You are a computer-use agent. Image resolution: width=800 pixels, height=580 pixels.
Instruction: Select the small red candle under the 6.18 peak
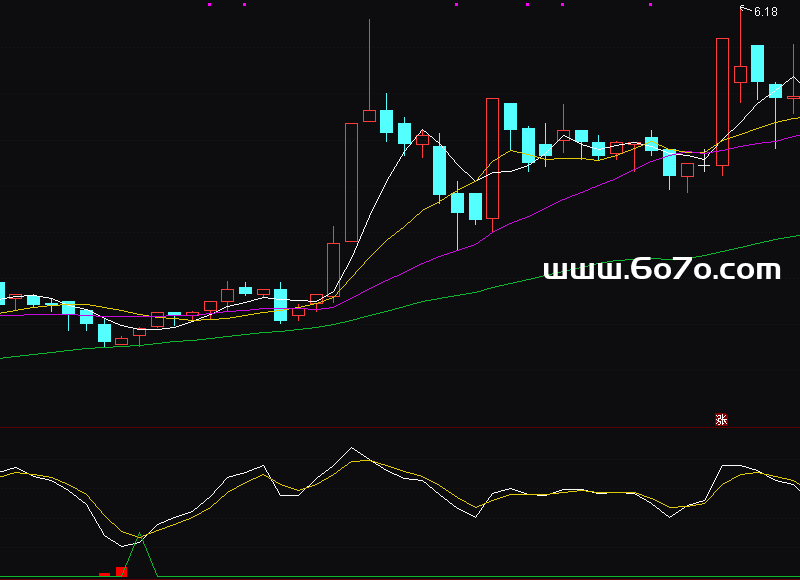click(x=740, y=74)
